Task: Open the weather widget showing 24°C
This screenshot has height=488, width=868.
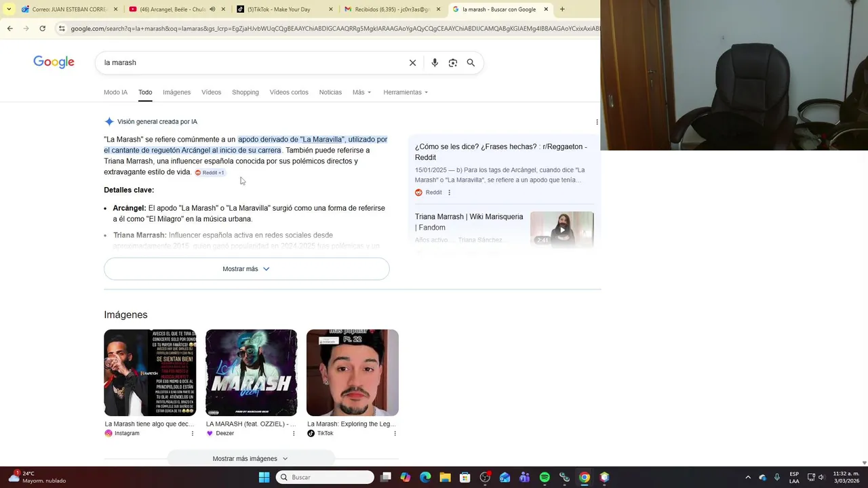Action: 37,477
